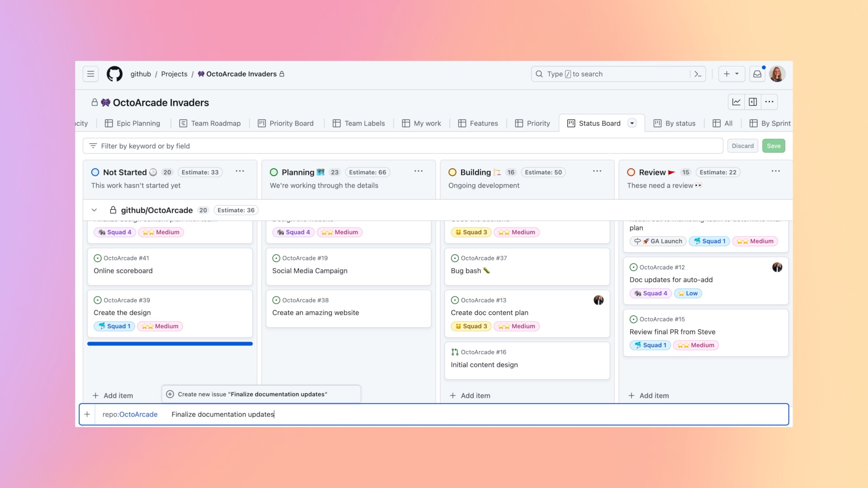
Task: Open the create-new plus dropdown
Action: coord(731,74)
